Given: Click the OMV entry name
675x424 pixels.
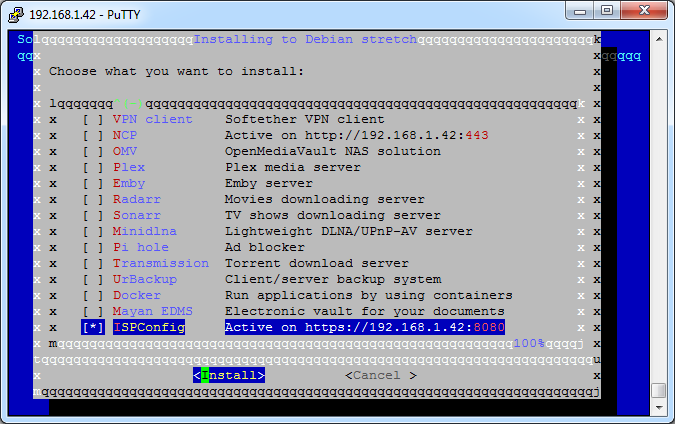Looking at the screenshot, I should pos(125,152).
